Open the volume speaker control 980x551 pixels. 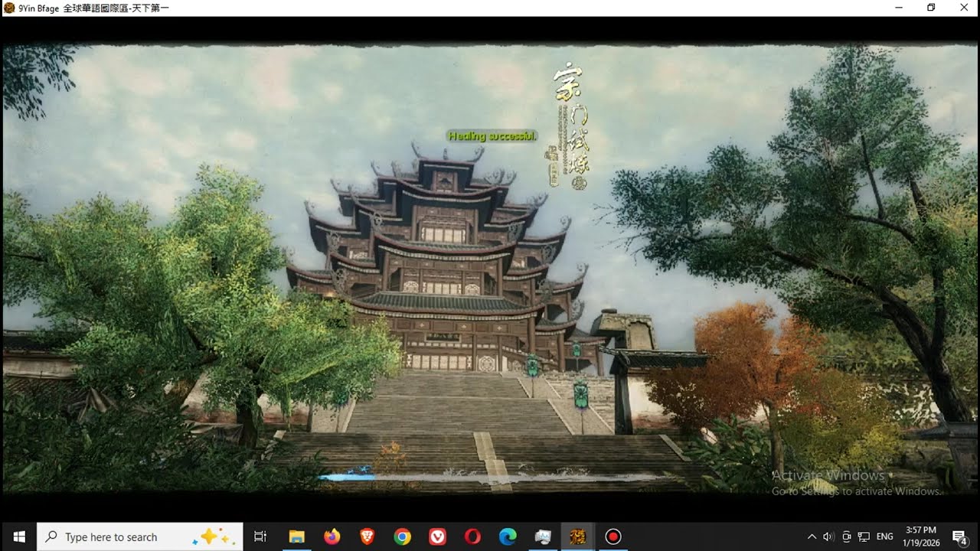coord(829,536)
